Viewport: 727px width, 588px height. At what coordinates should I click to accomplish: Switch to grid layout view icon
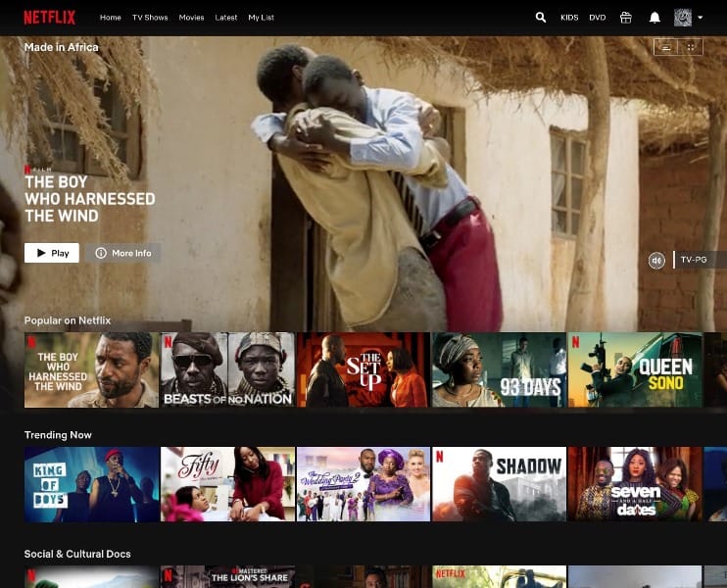pos(691,47)
